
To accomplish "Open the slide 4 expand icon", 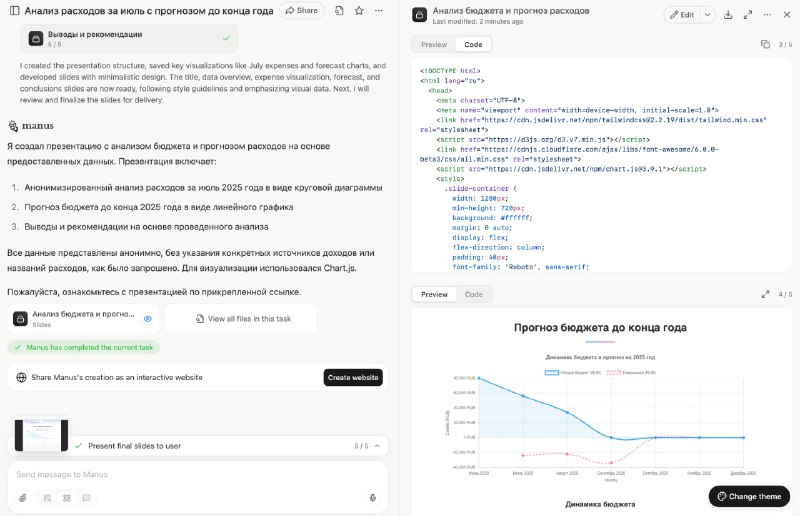I will click(x=765, y=295).
